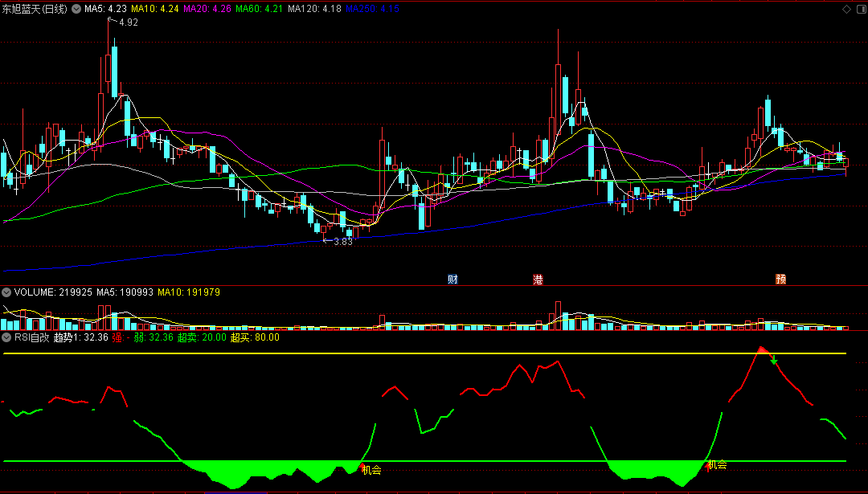Viewport: 868px width, 494px height.
Task: Click the MA120: 4.18 label
Action: [314, 9]
